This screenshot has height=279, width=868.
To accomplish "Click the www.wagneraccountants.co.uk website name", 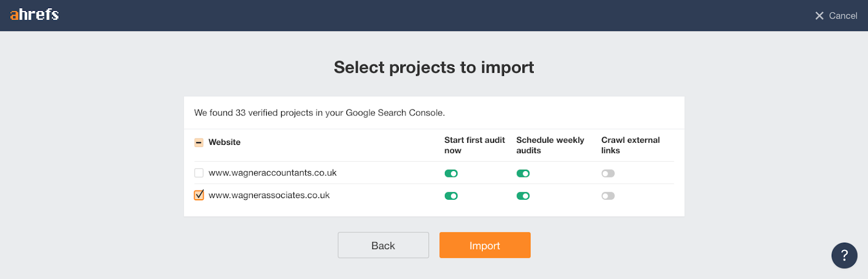I will tap(272, 173).
